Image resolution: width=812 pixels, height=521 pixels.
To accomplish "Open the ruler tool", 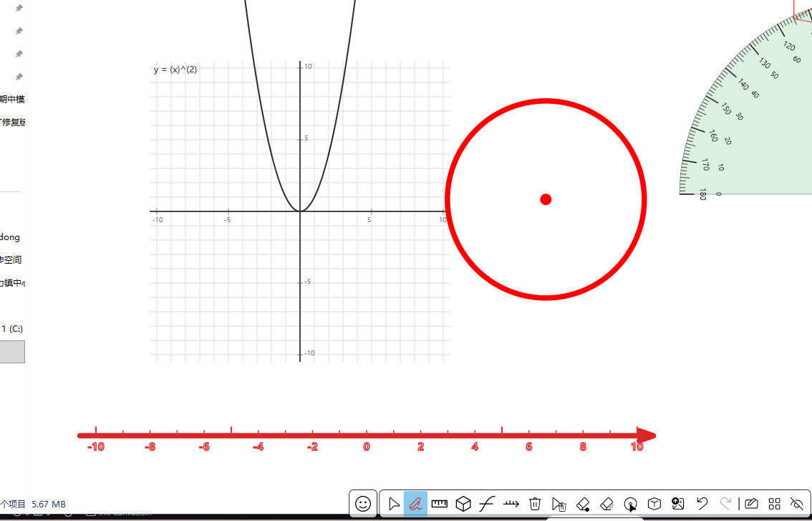I will (439, 503).
